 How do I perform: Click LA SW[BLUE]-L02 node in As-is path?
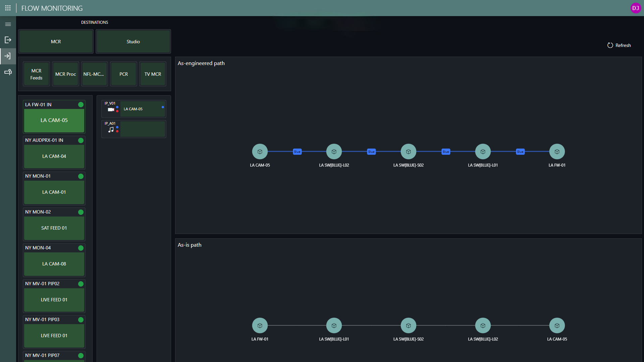pyautogui.click(x=483, y=325)
